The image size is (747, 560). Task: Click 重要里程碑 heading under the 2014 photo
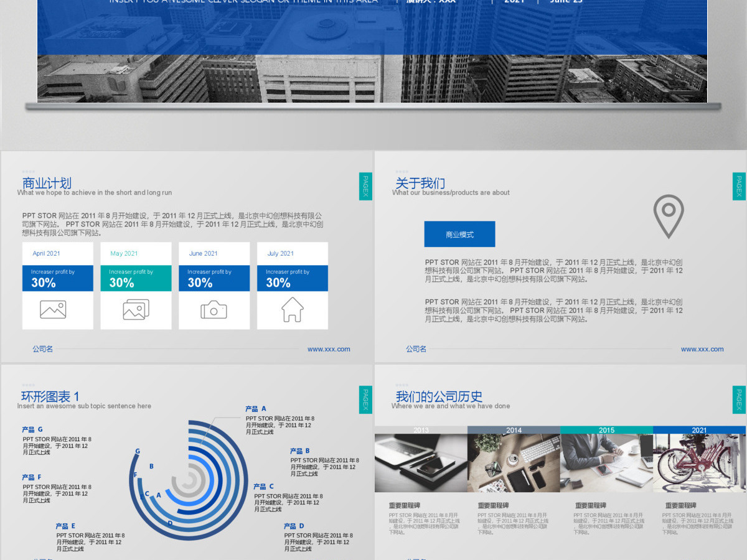point(494,506)
